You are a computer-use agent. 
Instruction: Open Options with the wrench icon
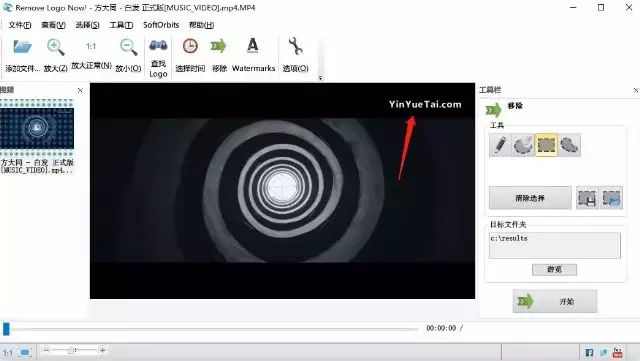click(295, 46)
